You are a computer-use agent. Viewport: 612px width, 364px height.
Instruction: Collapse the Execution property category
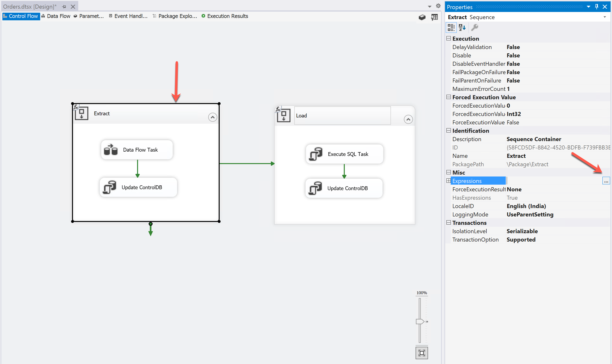pos(449,39)
